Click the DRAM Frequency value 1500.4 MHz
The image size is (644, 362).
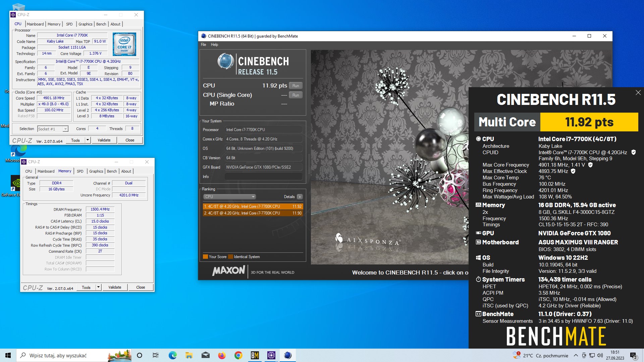click(100, 209)
